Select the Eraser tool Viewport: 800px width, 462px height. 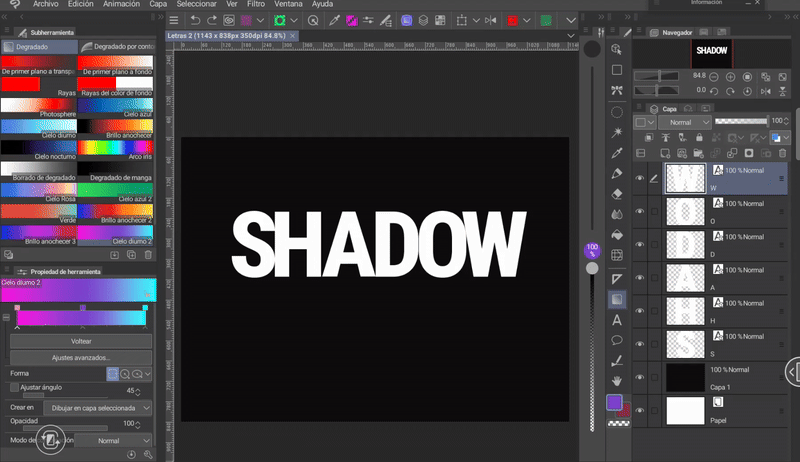point(617,194)
